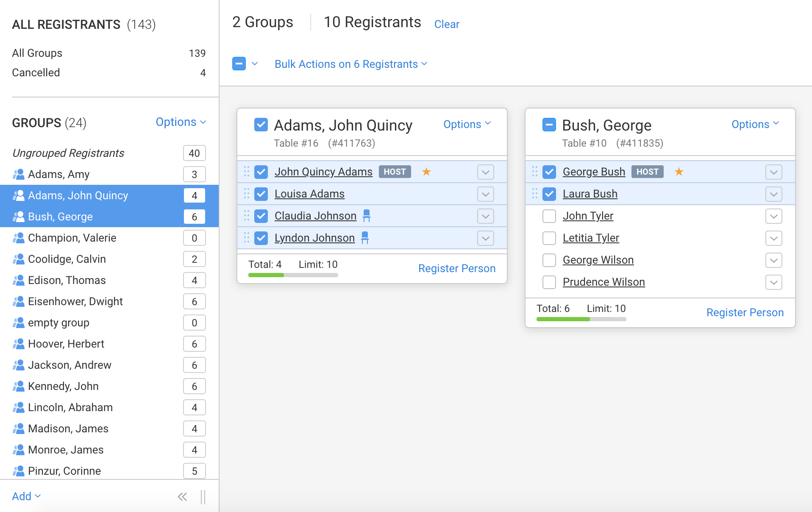
Task: Select the Eisenhower, Dwight group in sidebar
Action: (75, 301)
